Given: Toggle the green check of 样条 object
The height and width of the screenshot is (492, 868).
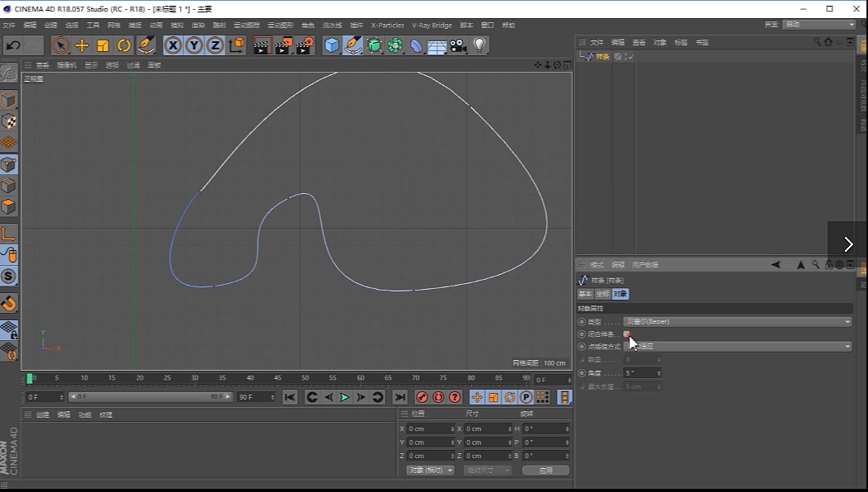Looking at the screenshot, I should [631, 56].
